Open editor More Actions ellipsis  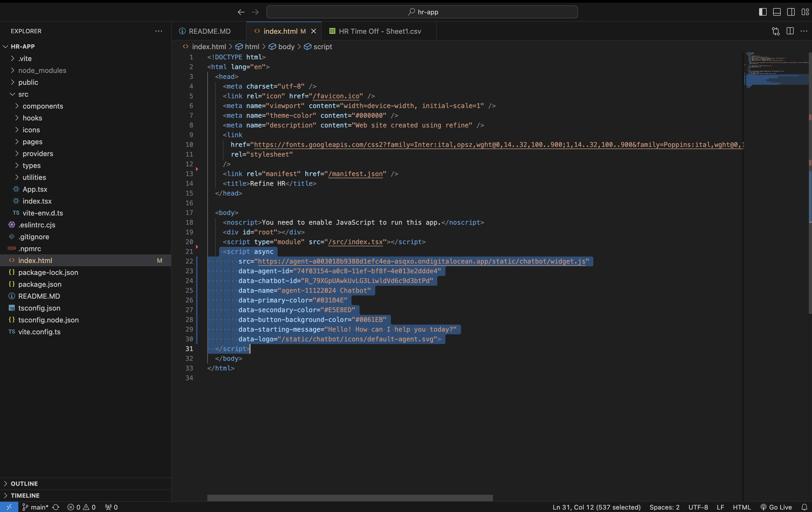804,31
